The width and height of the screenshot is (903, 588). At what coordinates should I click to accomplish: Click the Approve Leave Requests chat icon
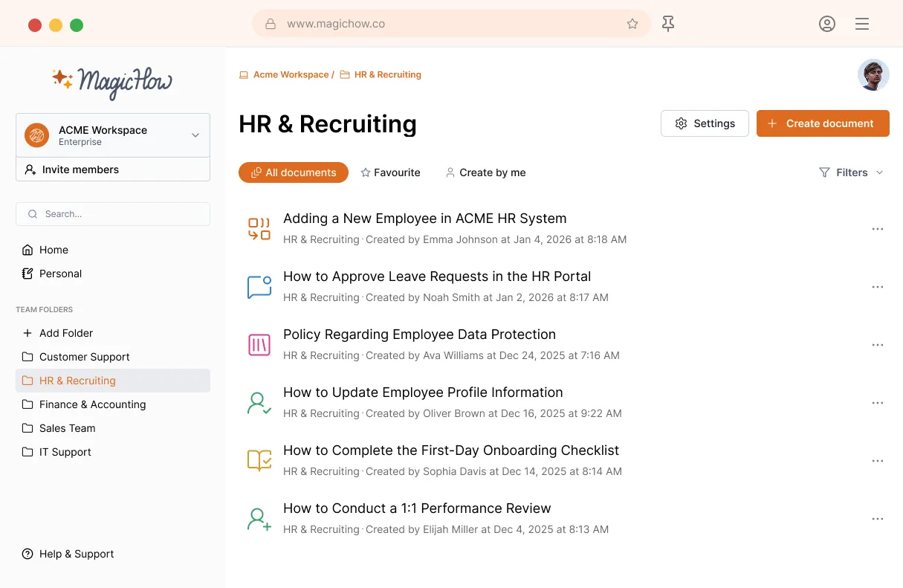tap(259, 287)
